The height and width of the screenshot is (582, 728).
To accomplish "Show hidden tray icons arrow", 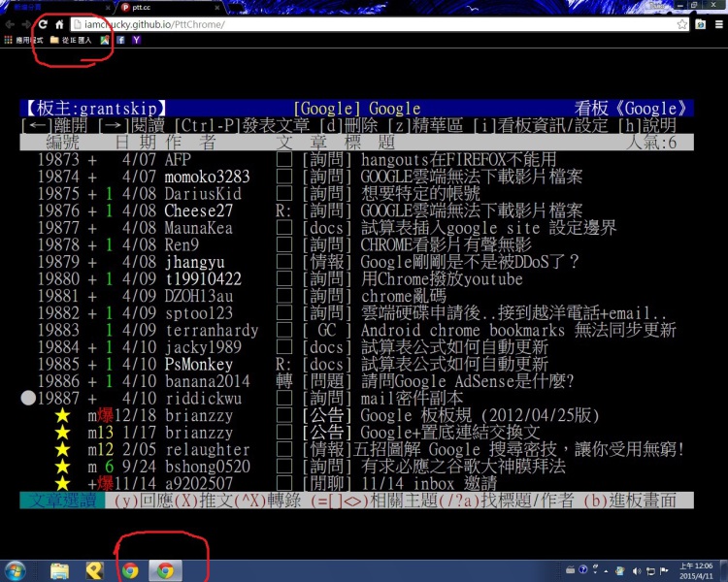I will tap(606, 571).
